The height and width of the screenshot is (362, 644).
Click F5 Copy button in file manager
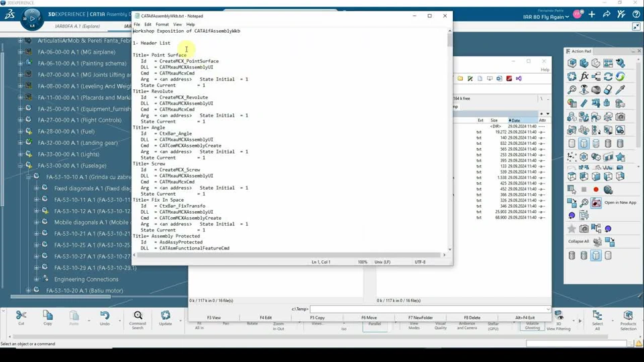(x=317, y=317)
